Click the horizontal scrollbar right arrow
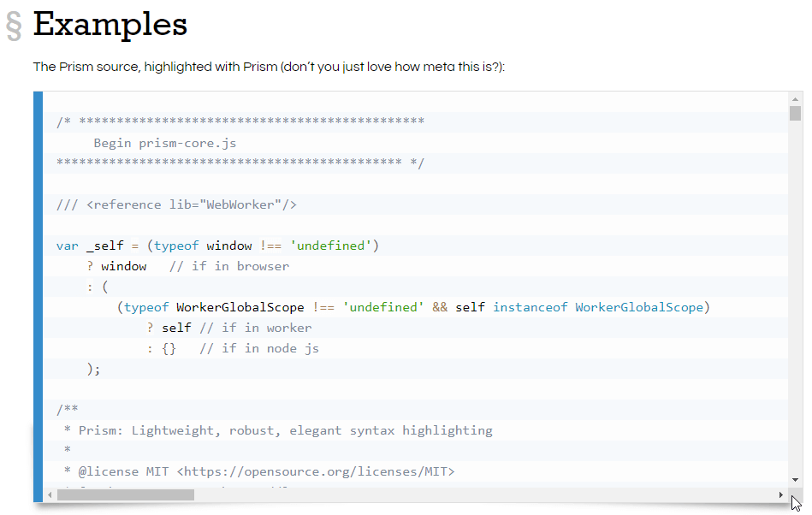This screenshot has height=515, width=812. (x=780, y=494)
